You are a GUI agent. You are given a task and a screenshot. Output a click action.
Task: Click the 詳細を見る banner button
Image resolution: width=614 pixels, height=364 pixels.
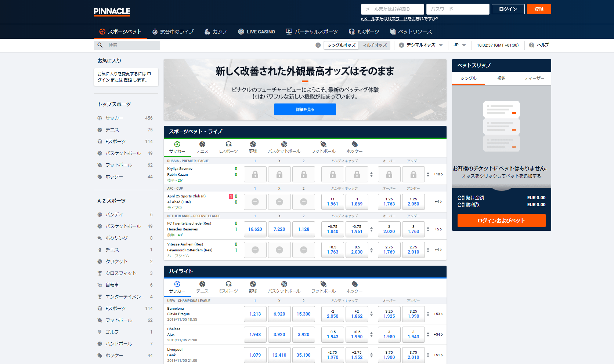(x=305, y=109)
